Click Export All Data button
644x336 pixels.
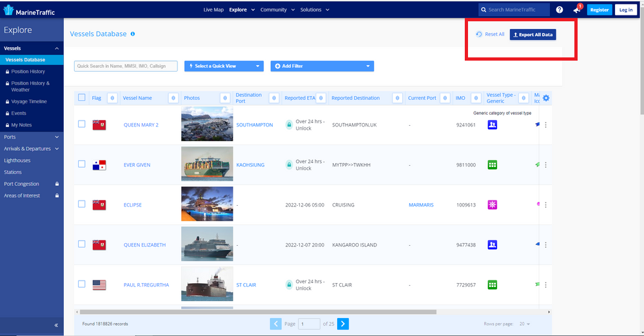532,35
